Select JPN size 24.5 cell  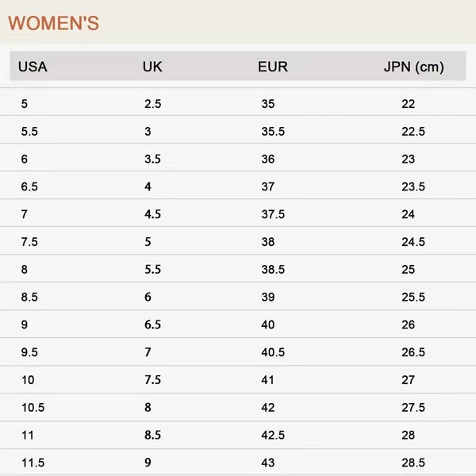[413, 242]
